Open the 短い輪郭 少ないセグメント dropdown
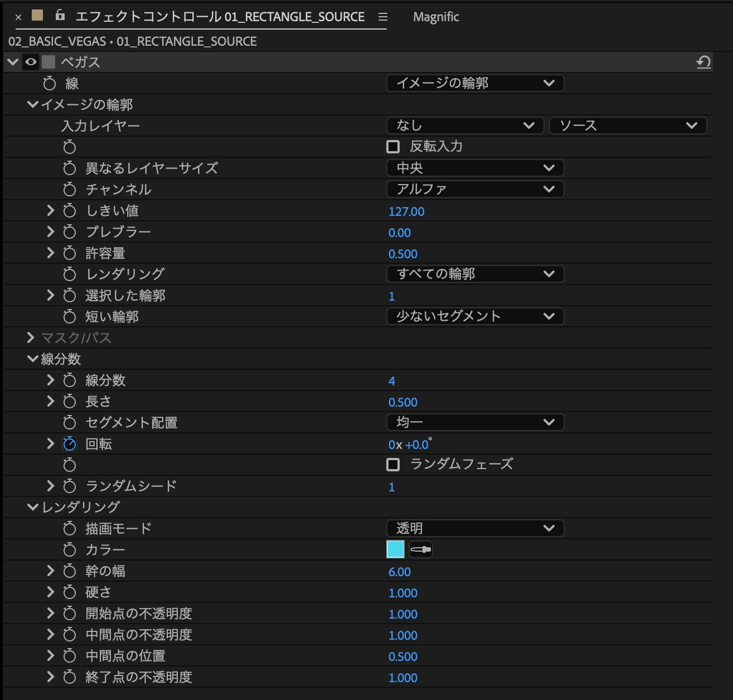Image resolution: width=733 pixels, height=700 pixels. pyautogui.click(x=475, y=316)
